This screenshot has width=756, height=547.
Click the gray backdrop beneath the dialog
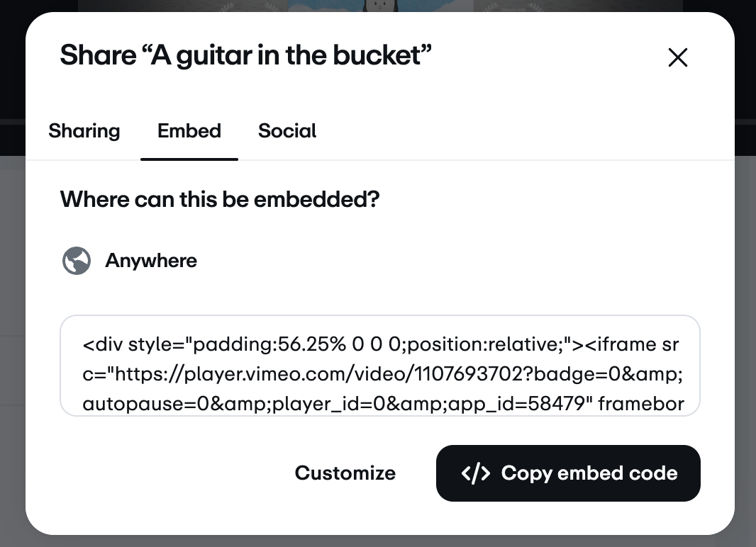point(380,541)
